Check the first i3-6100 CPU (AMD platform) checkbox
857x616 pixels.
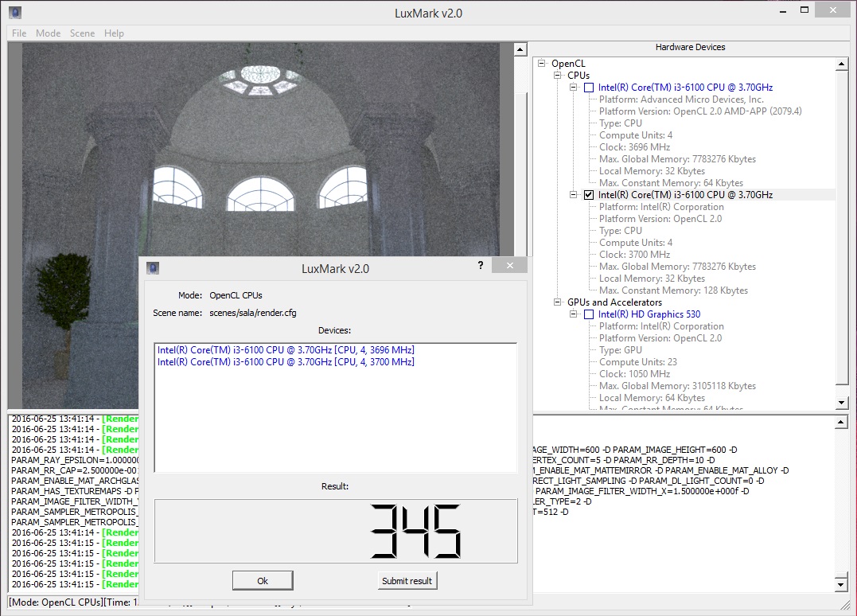[589, 88]
